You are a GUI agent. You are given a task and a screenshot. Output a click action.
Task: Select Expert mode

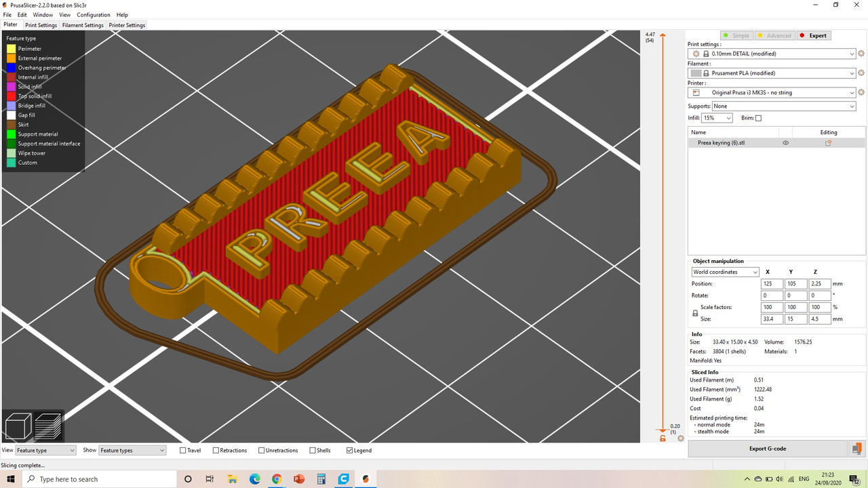(x=813, y=35)
